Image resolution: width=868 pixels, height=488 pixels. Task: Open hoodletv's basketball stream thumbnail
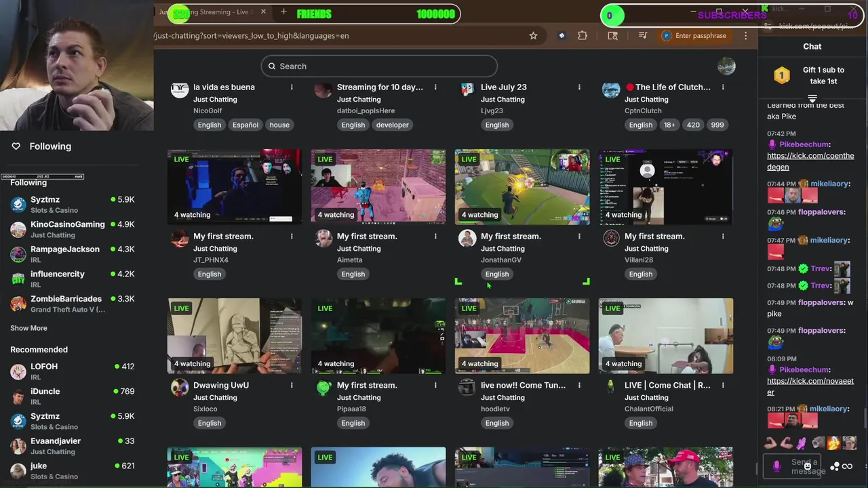tap(522, 335)
